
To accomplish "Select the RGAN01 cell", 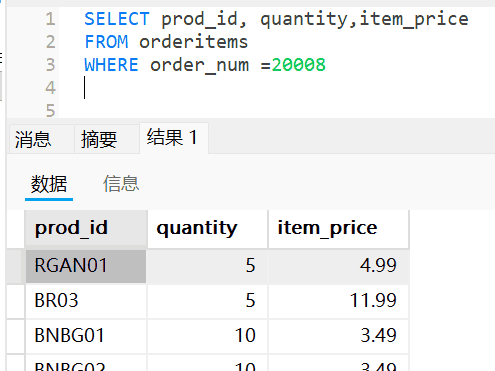I will point(86,266).
